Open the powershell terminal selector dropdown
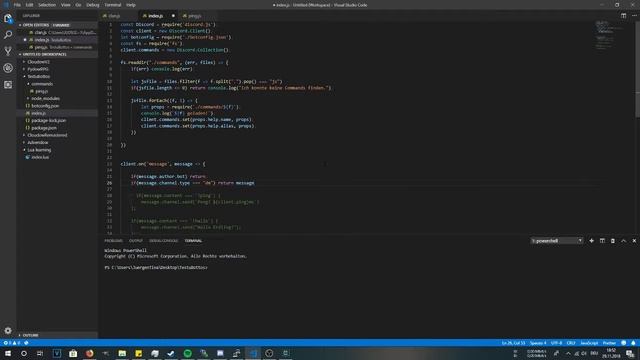 click(557, 241)
